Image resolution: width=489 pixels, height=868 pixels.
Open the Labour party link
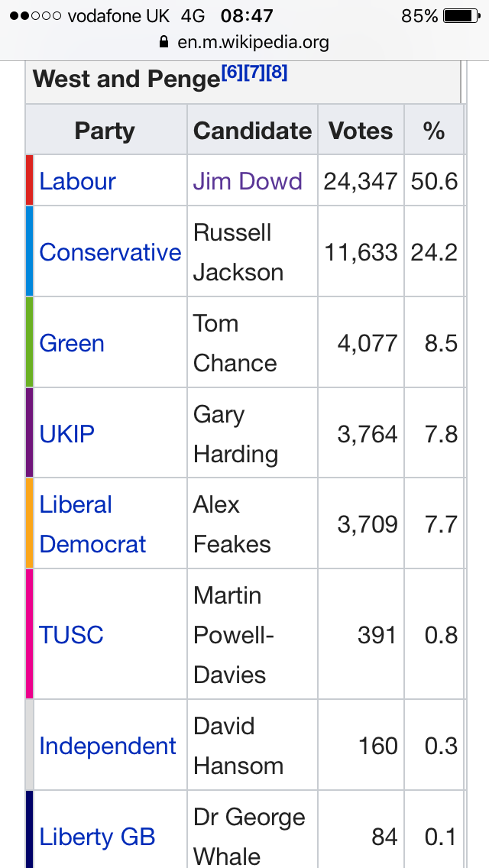point(77,181)
